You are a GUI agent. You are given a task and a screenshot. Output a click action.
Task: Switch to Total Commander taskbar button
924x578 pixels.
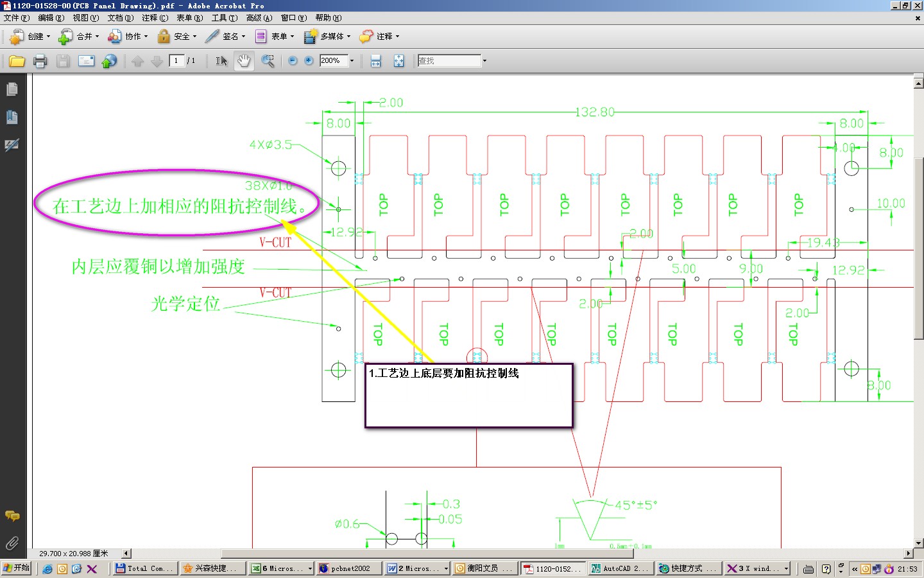pyautogui.click(x=145, y=568)
